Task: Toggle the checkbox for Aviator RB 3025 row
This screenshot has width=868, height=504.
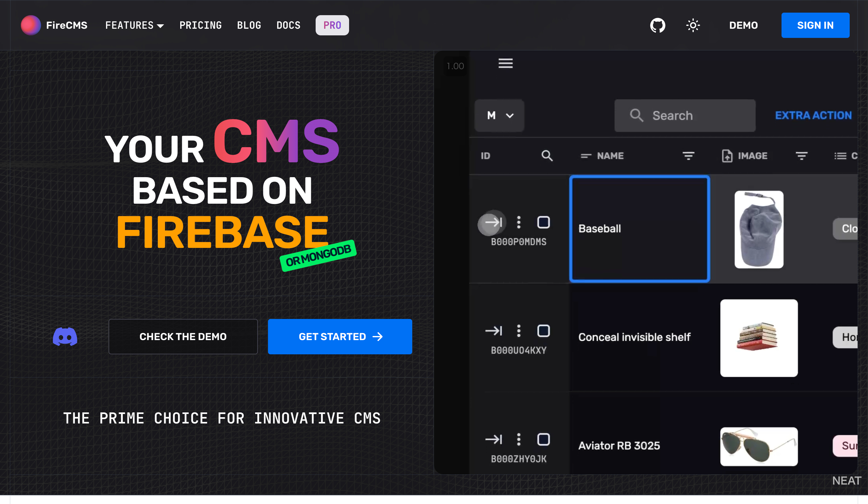Action: pyautogui.click(x=543, y=439)
